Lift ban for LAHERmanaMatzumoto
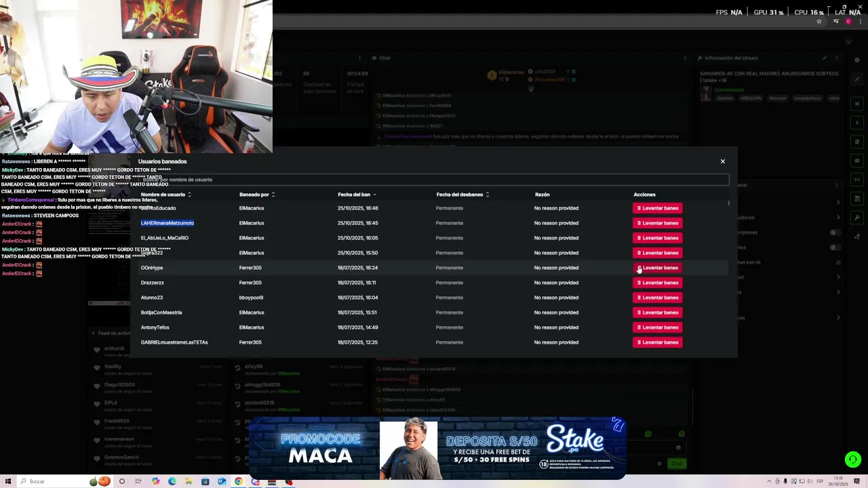Screen dimensions: 868x488 pos(658,223)
